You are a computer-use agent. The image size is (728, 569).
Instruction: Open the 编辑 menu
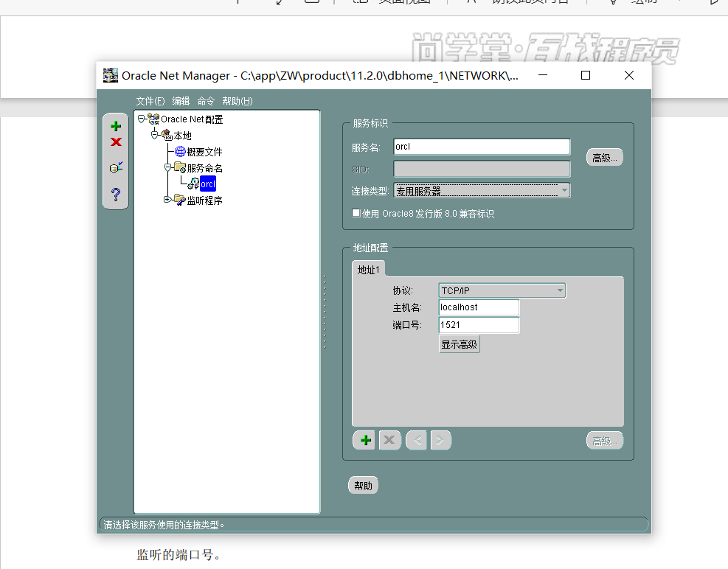pyautogui.click(x=181, y=101)
